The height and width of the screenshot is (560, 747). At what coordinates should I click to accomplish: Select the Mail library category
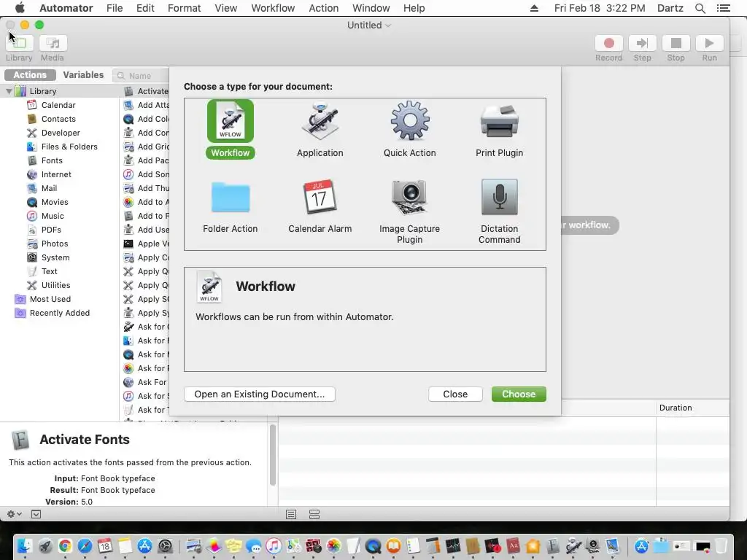(x=49, y=187)
